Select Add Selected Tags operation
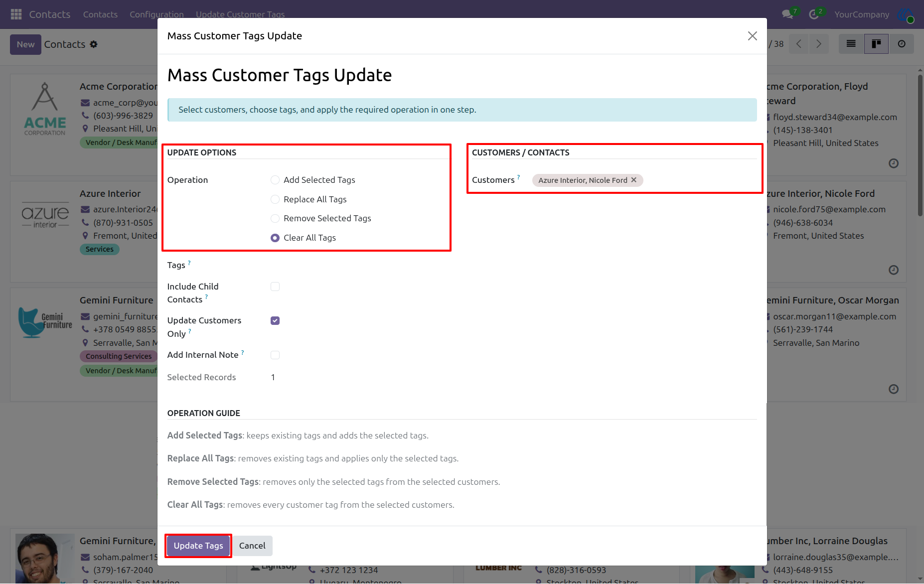The height and width of the screenshot is (584, 924). click(275, 180)
